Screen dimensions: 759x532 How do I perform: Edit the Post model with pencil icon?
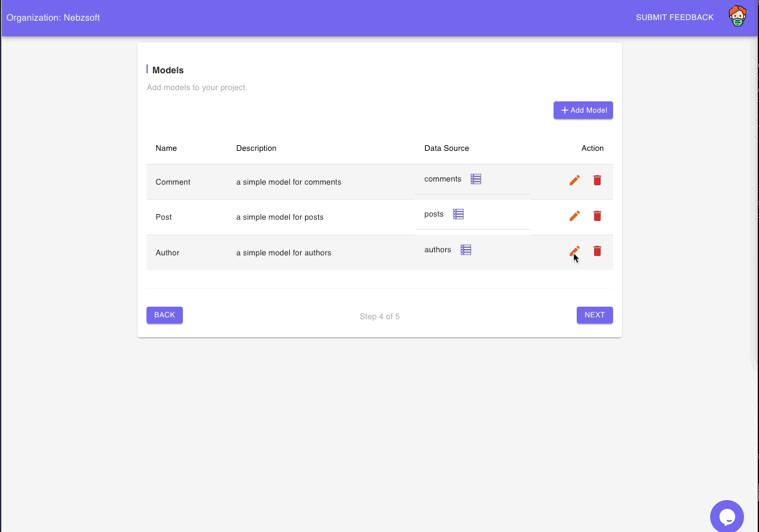(x=574, y=216)
